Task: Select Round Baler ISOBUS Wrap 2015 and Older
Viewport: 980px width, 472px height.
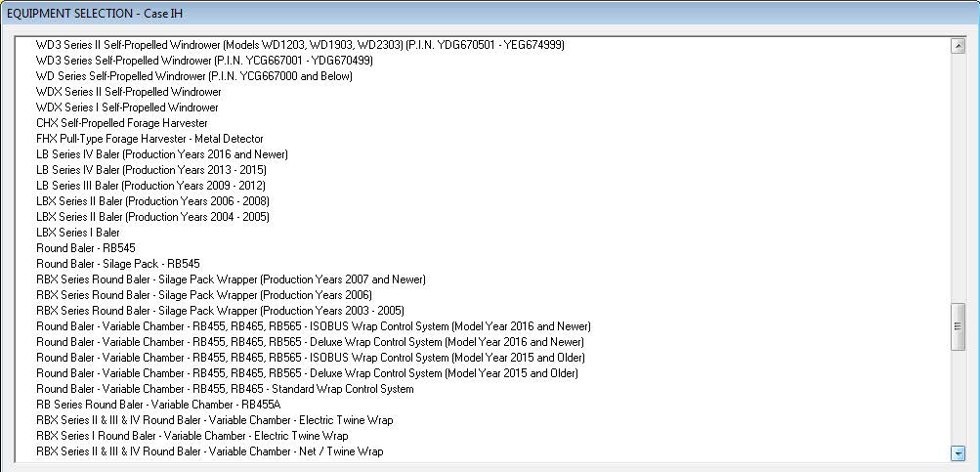Action: click(x=311, y=358)
